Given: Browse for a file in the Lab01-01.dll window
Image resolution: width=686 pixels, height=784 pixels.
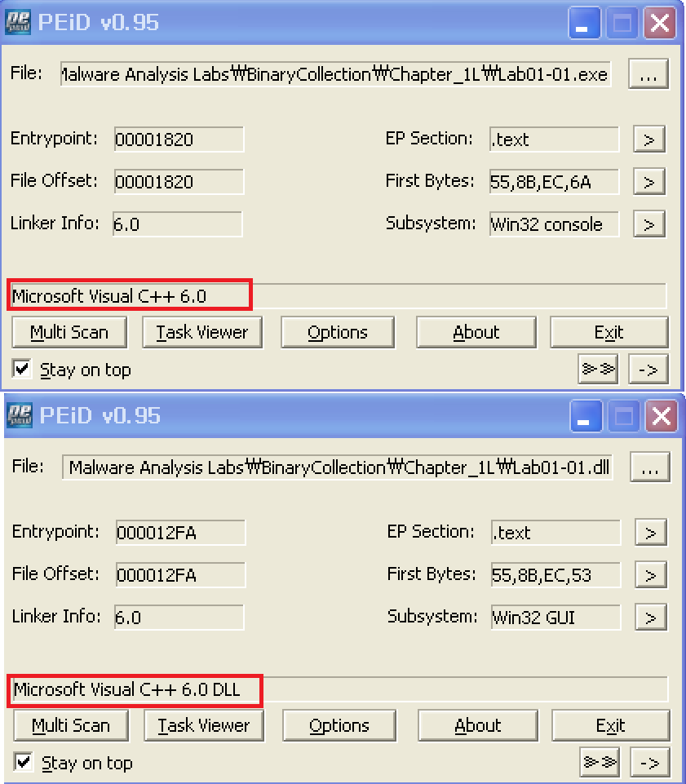Looking at the screenshot, I should [649, 467].
